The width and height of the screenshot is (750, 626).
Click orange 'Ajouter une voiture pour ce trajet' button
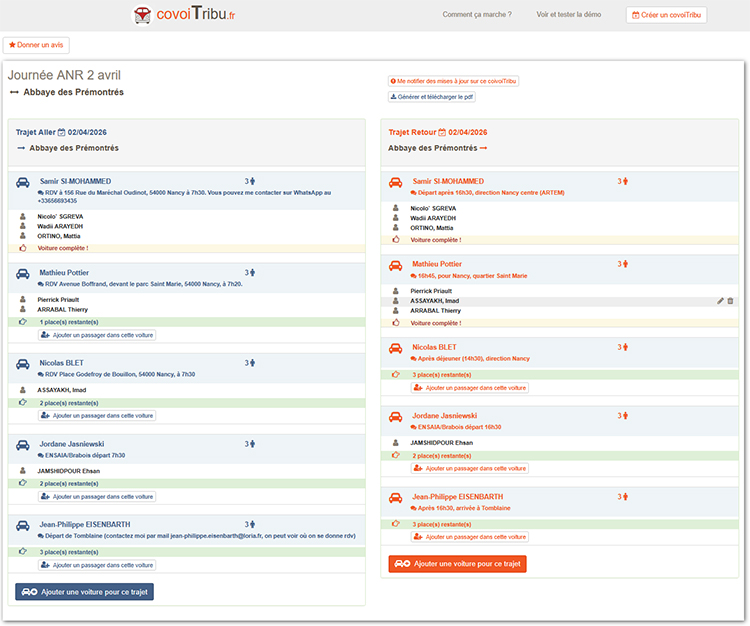tap(457, 564)
